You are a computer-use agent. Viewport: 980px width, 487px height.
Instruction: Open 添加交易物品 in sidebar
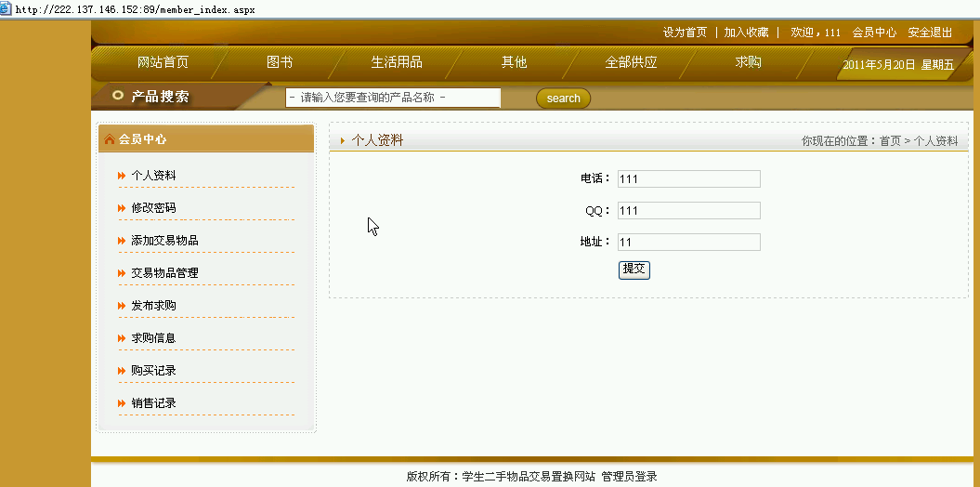[x=165, y=241]
